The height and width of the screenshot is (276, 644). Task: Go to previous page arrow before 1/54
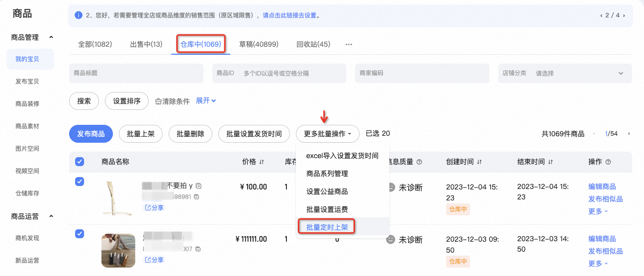pos(594,134)
